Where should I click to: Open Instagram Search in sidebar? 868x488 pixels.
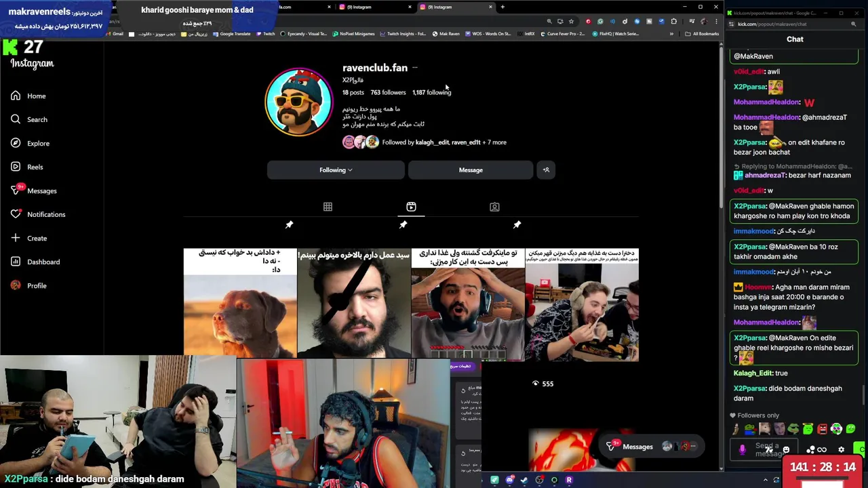pos(29,119)
